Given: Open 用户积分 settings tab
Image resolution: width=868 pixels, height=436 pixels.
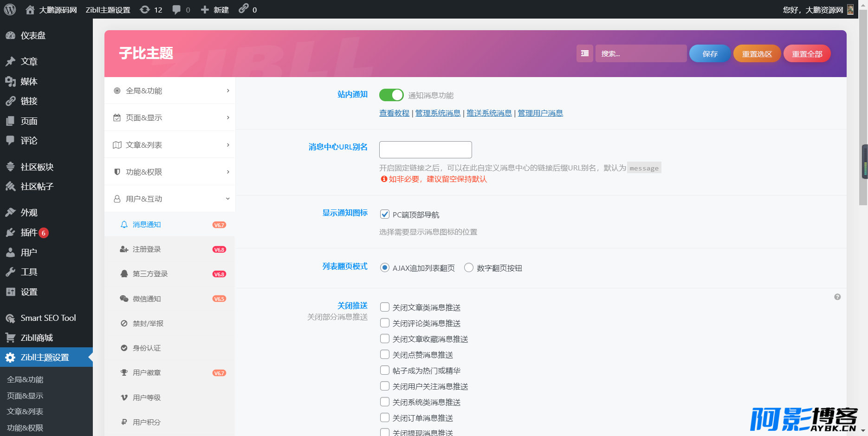Looking at the screenshot, I should click(170, 422).
